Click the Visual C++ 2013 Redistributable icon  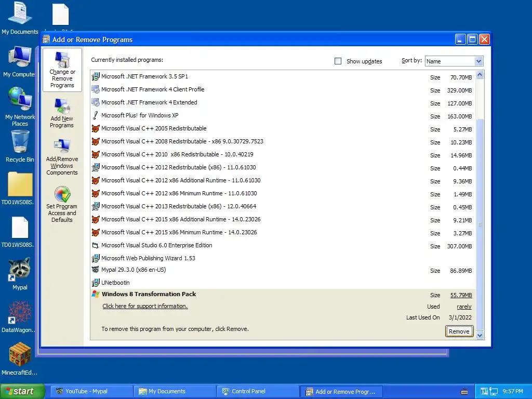click(x=96, y=206)
